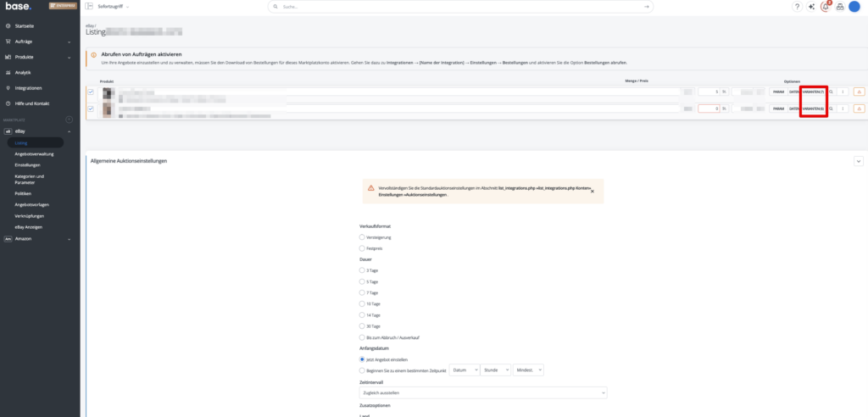Open the AI sparkle assistant icon
This screenshot has width=868, height=417.
click(x=811, y=7)
